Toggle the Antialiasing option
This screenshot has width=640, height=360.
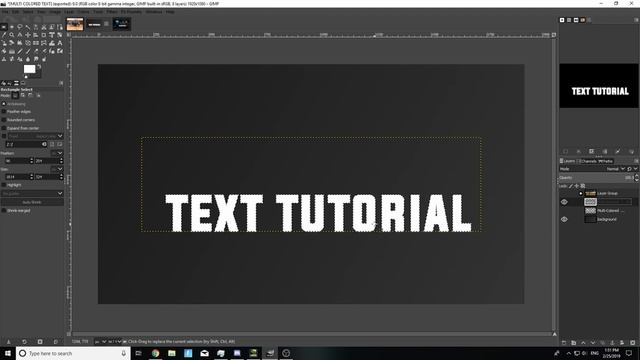4,104
